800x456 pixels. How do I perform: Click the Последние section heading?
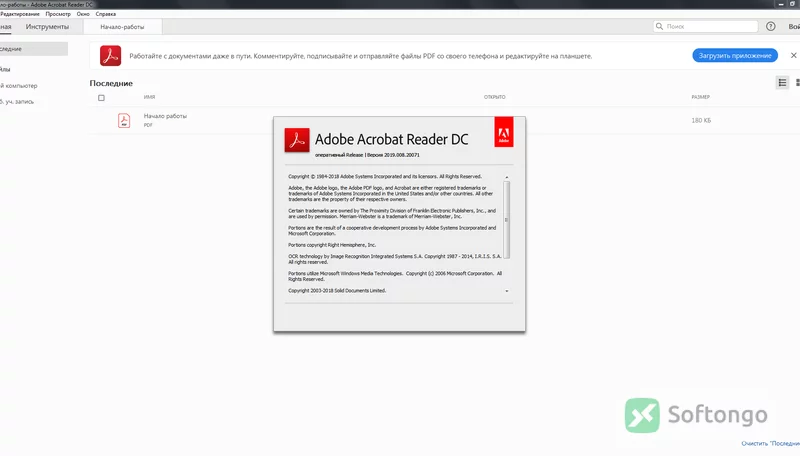[x=111, y=83]
